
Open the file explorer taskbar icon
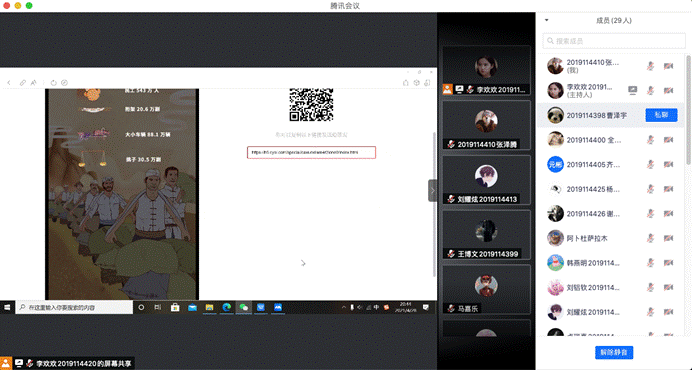click(x=209, y=307)
